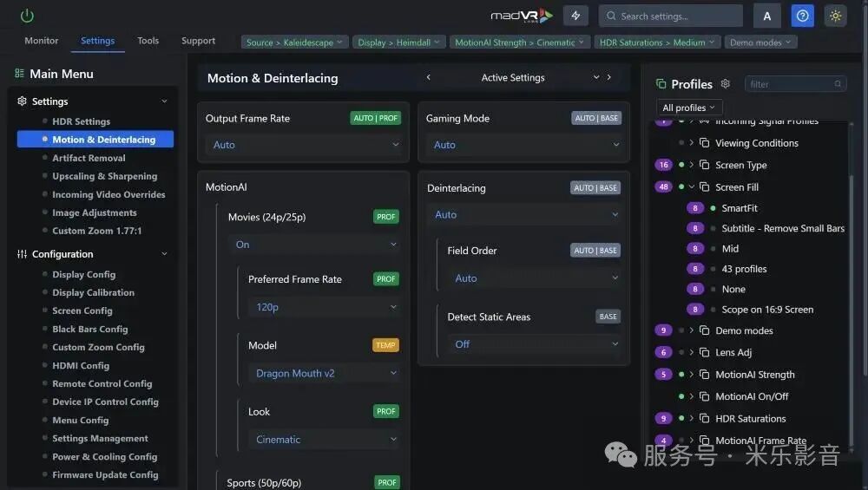Click the lightning bolt quick action icon
This screenshot has width=868, height=490.
pos(575,16)
